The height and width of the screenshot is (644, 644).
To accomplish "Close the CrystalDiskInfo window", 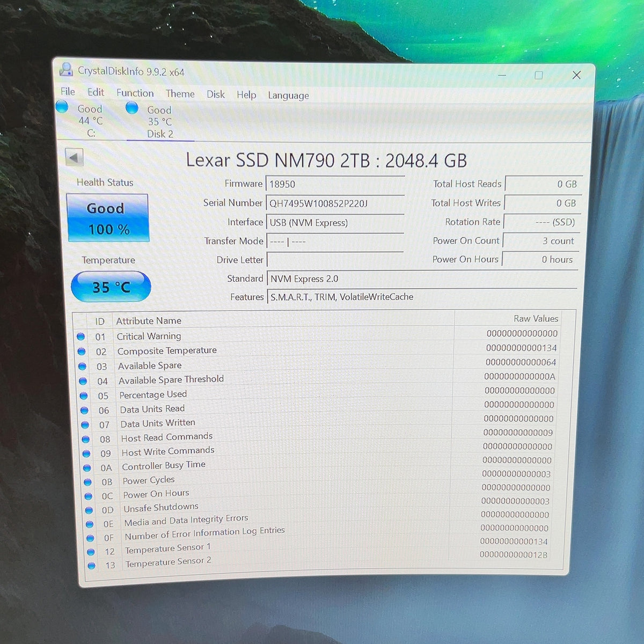I will pyautogui.click(x=576, y=75).
